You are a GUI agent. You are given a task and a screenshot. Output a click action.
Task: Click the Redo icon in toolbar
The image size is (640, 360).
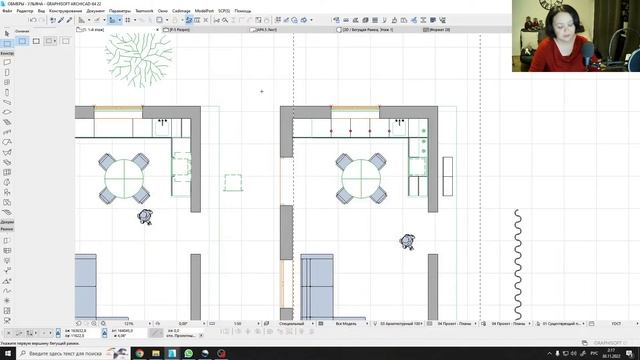click(x=42, y=20)
